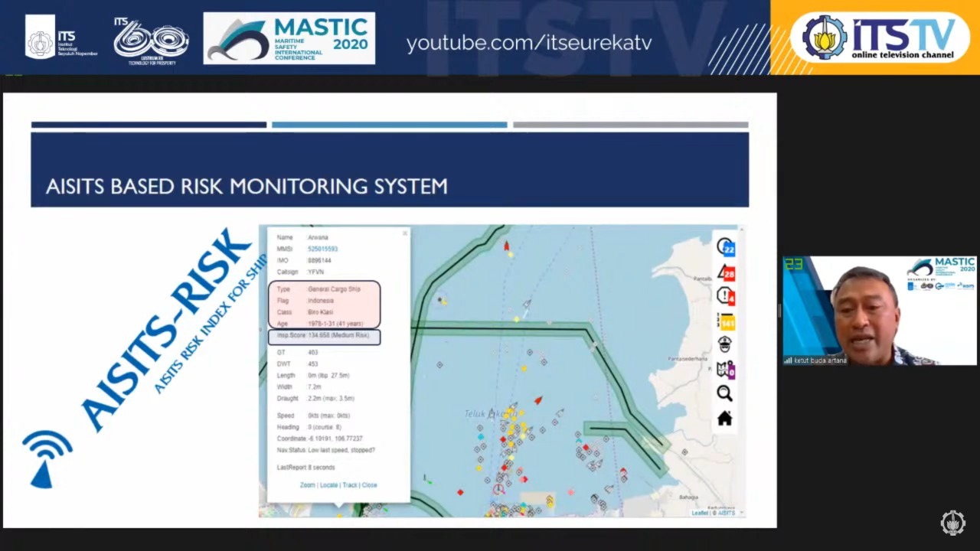Click the home icon on map toolbar
980x551 pixels.
(724, 418)
